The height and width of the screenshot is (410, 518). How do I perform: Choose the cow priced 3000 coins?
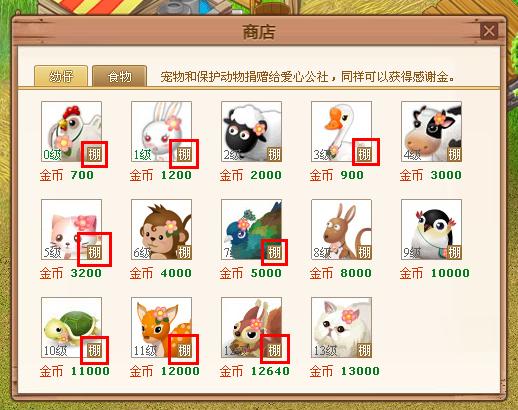[431, 132]
